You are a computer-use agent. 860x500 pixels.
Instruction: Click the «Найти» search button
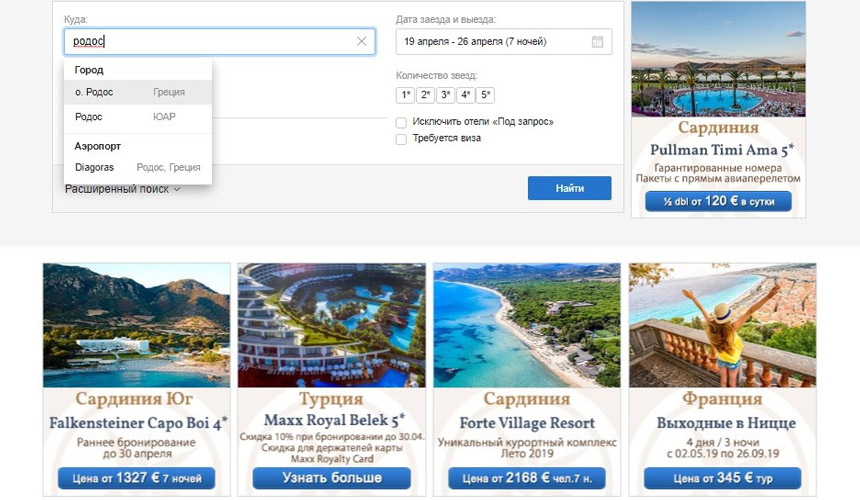click(569, 188)
